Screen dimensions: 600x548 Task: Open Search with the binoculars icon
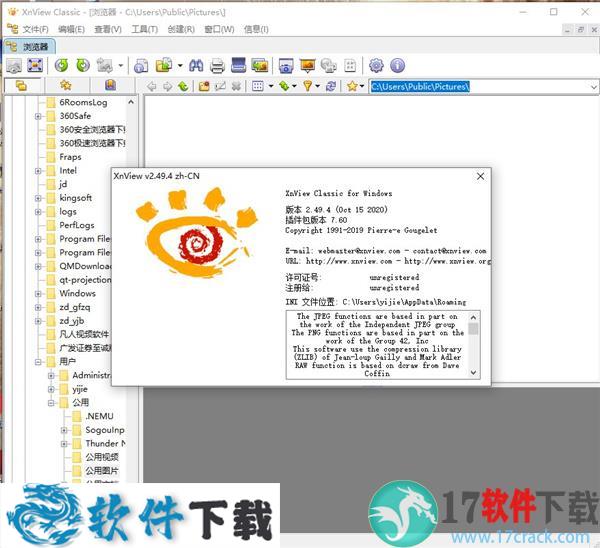[196, 65]
